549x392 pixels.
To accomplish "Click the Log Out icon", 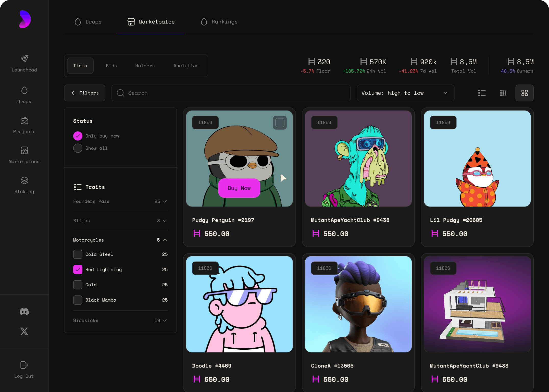I will (24, 365).
